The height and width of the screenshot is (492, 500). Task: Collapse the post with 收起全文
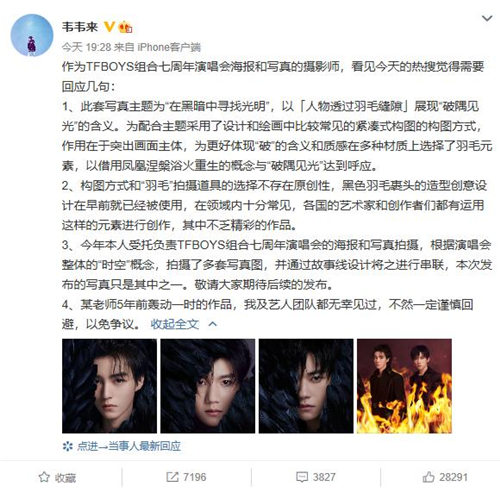(x=175, y=324)
